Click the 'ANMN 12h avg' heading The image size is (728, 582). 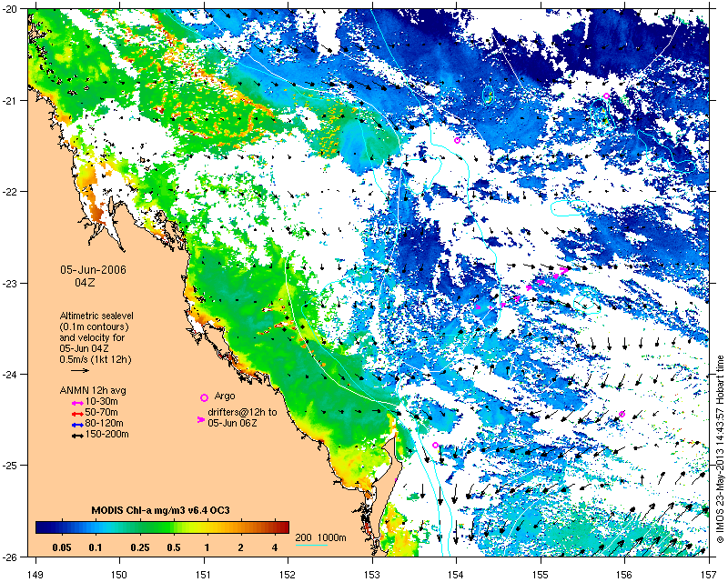(x=93, y=390)
